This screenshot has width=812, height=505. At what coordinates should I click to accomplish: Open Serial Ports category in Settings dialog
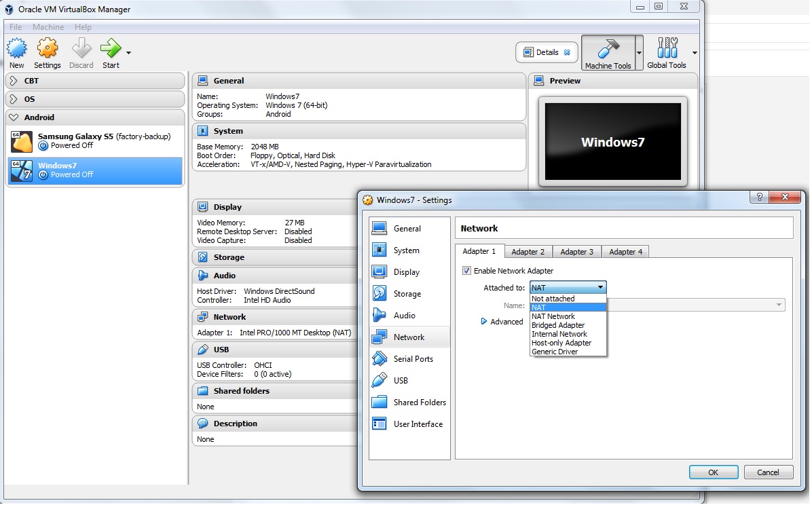point(409,359)
